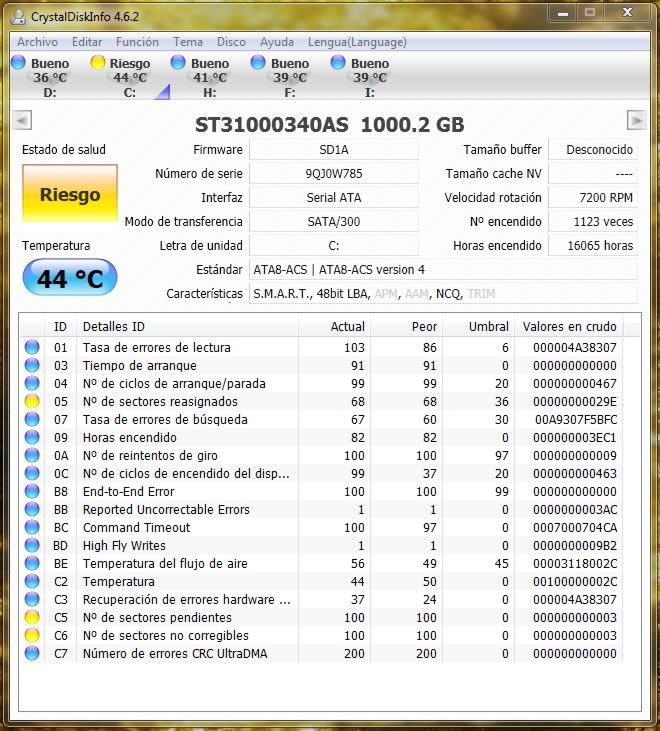The width and height of the screenshot is (660, 731).
Task: Select the Riesgo disk C: status icon
Action: pos(98,62)
